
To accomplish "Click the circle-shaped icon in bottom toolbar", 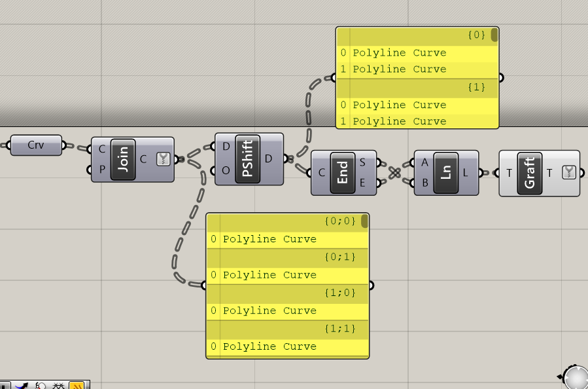I will tap(40, 386).
